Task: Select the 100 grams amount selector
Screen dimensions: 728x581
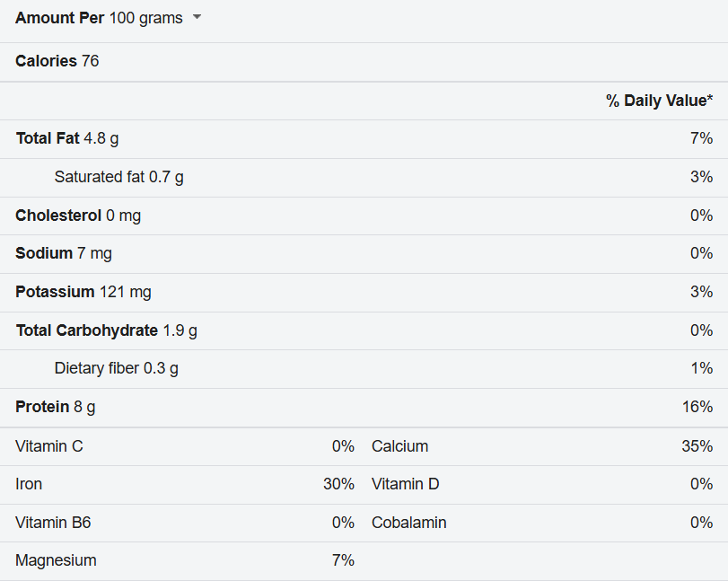Action: pyautogui.click(x=155, y=18)
